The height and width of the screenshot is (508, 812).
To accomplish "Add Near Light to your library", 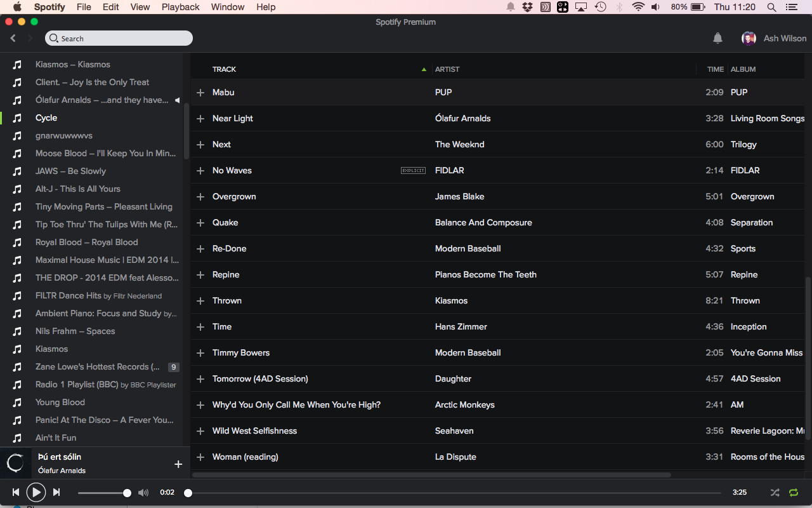I will 200,119.
